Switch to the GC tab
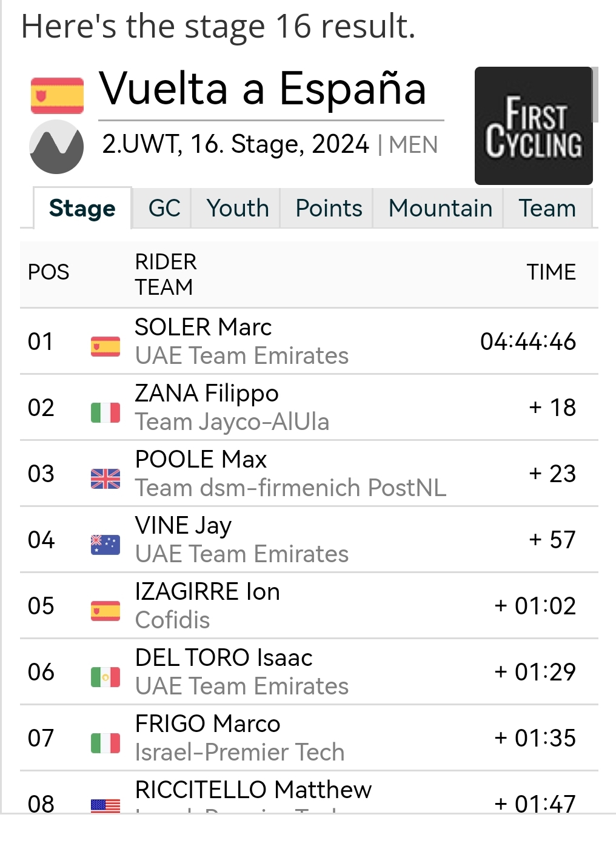 [164, 208]
